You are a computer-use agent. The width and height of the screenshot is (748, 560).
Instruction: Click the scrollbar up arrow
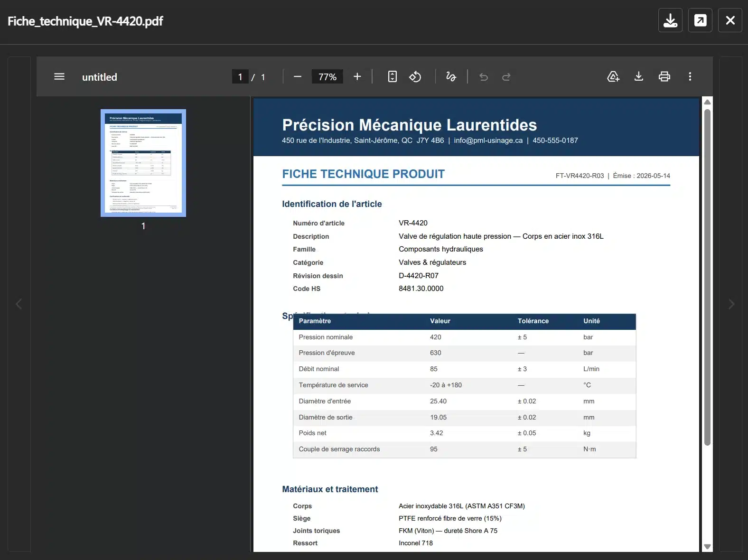click(707, 102)
